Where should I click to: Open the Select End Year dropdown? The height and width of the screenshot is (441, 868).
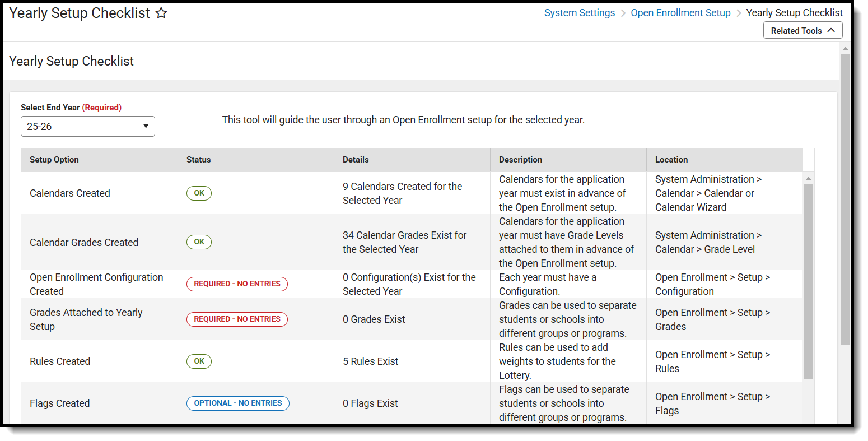tap(88, 127)
